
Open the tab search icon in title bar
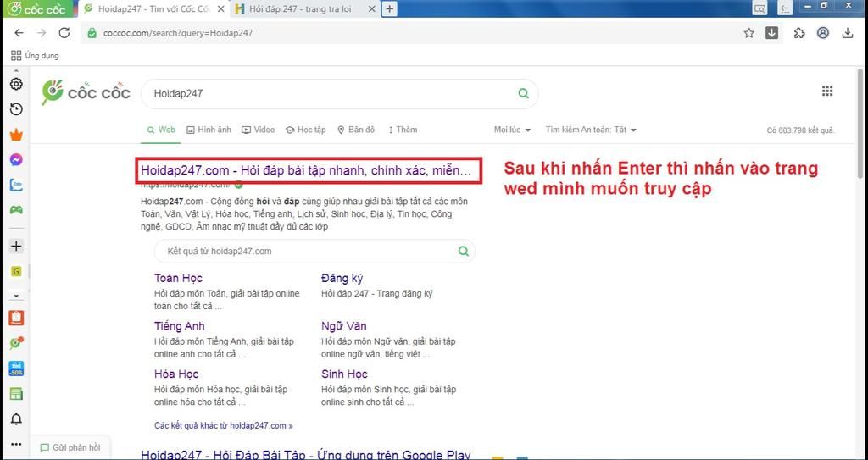pyautogui.click(x=760, y=8)
